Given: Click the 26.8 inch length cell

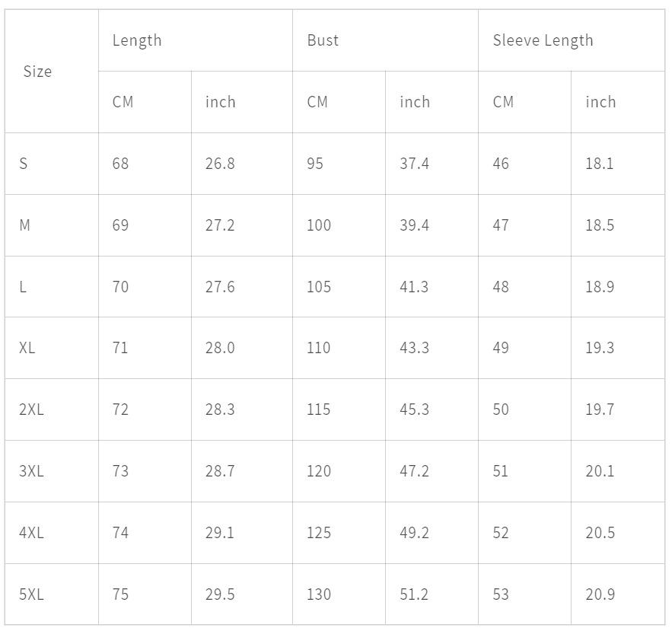Looking at the screenshot, I should 220,164.
